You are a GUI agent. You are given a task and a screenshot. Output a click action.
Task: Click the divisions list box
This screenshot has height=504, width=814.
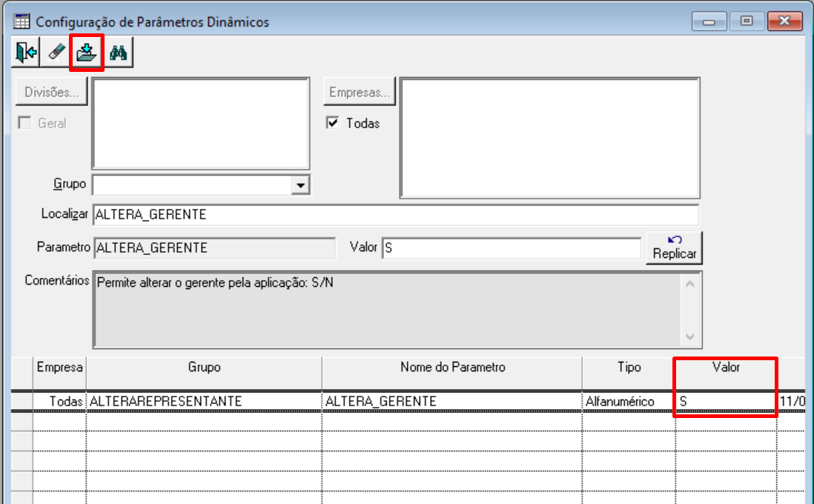coord(201,124)
